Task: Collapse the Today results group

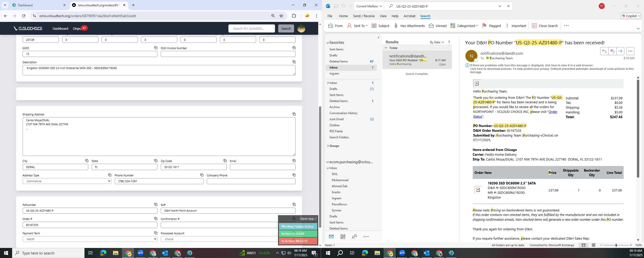Action: (386, 48)
